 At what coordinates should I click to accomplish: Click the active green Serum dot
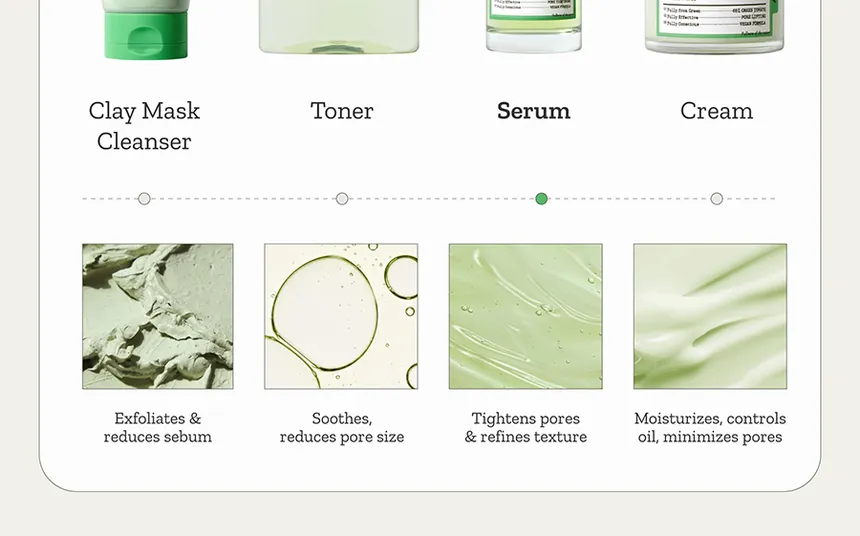point(541,199)
